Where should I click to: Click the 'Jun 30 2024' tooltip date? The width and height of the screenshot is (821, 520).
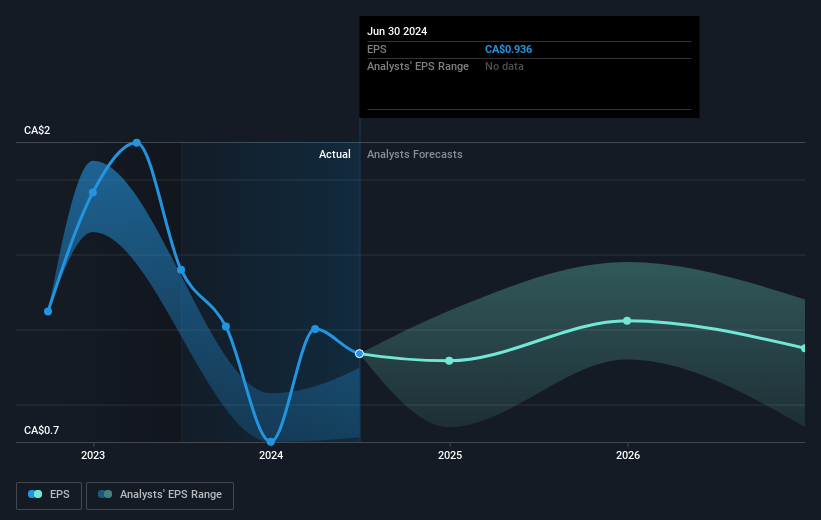coord(397,31)
